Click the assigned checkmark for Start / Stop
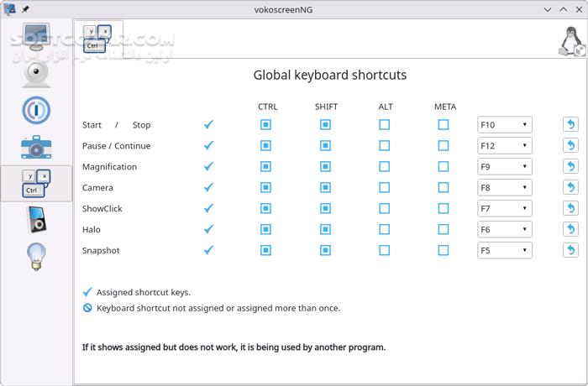 point(209,124)
